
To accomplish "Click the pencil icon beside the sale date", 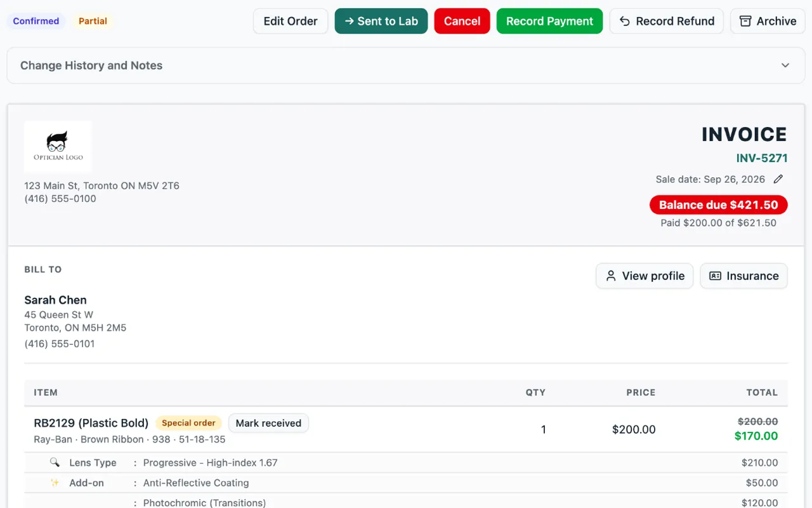I will coord(778,179).
